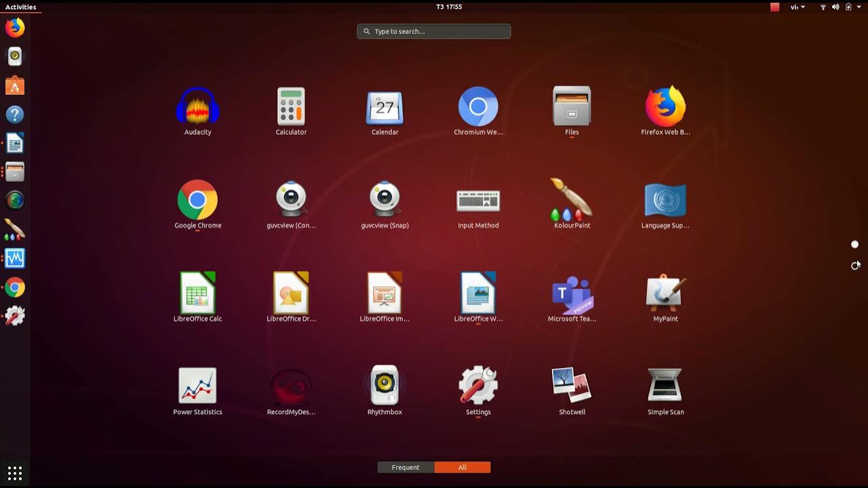The height and width of the screenshot is (488, 868).
Task: Click the red recording indicator in the top bar
Action: click(x=775, y=7)
